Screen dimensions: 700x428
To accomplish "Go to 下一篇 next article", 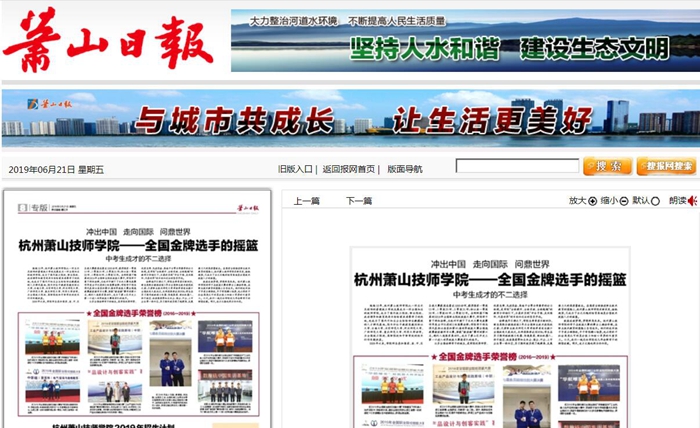I will point(359,201).
